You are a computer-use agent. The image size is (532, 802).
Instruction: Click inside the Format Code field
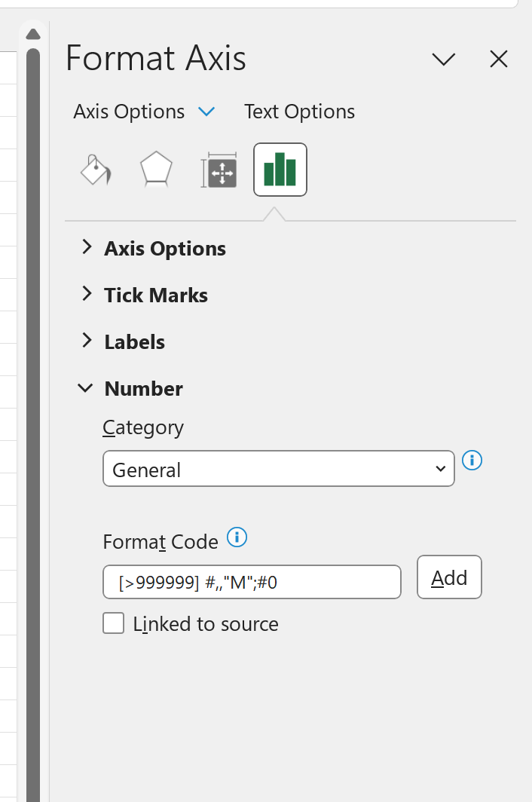tap(251, 581)
